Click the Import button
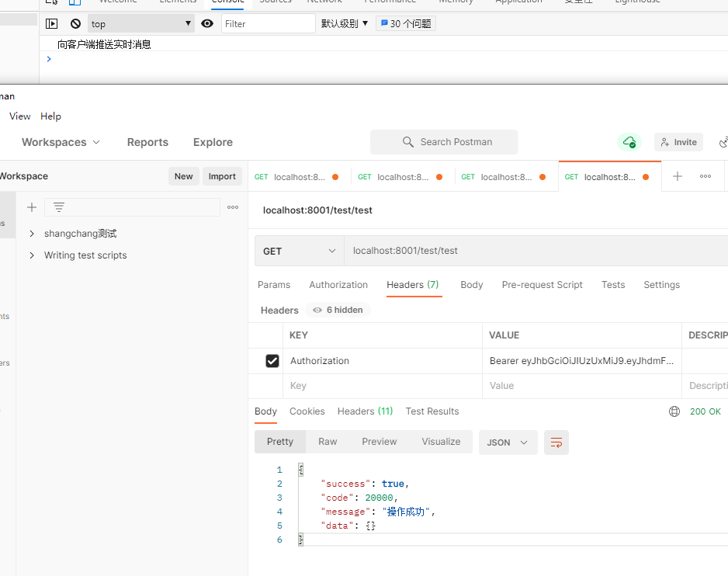Screen dimensions: 728x576 point(222,176)
